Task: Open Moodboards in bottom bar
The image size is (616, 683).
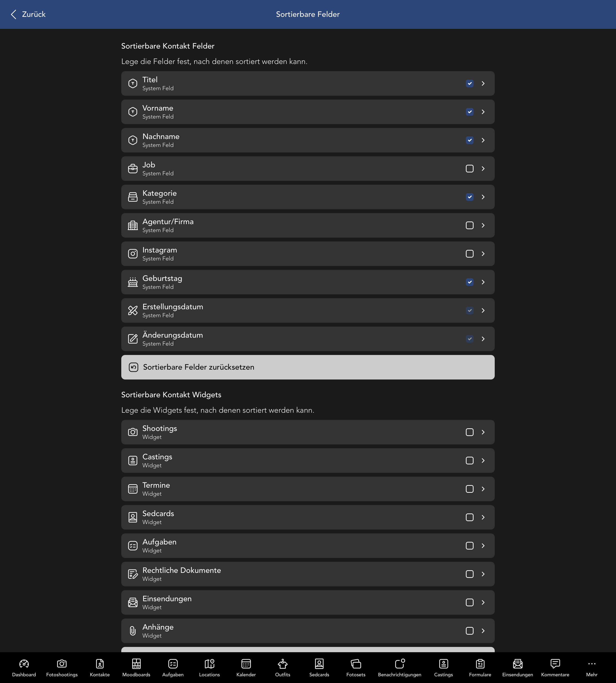Action: [x=136, y=668]
